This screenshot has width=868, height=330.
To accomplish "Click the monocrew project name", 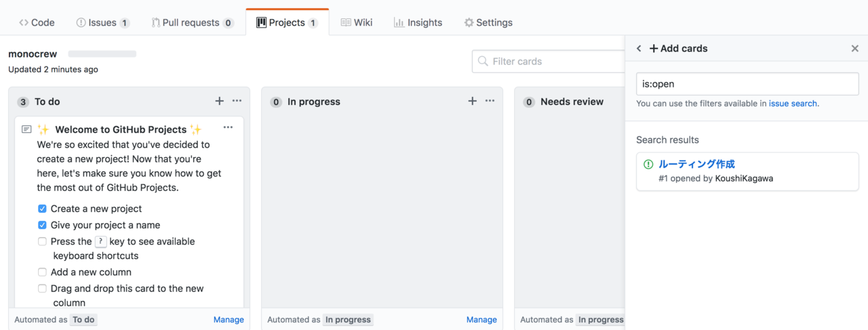I will pos(33,54).
